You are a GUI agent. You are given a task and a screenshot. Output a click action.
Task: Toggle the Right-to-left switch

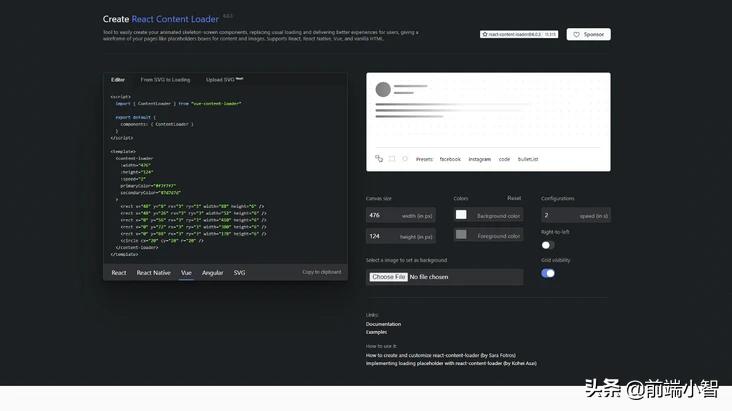point(548,245)
